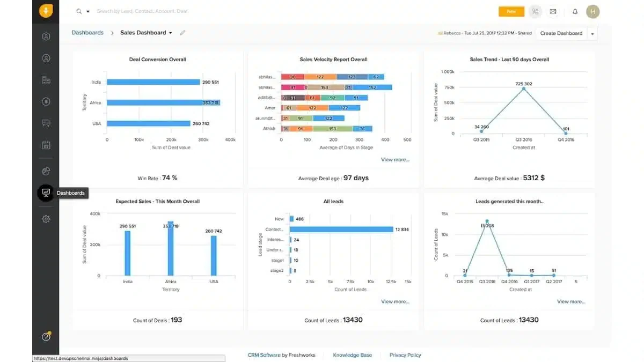Viewport: 644px width, 362px height.
Task: Open the Reports pie chart icon
Action: click(x=46, y=171)
